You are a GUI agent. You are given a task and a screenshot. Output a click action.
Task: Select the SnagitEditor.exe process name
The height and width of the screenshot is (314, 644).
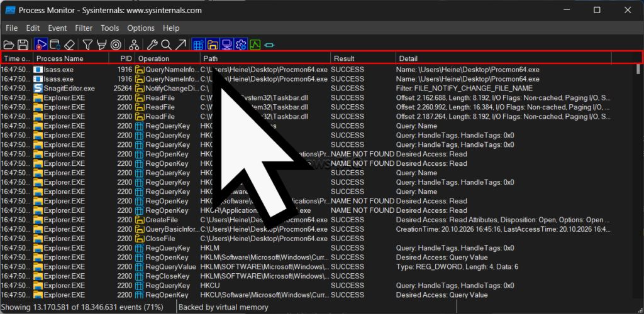[69, 88]
